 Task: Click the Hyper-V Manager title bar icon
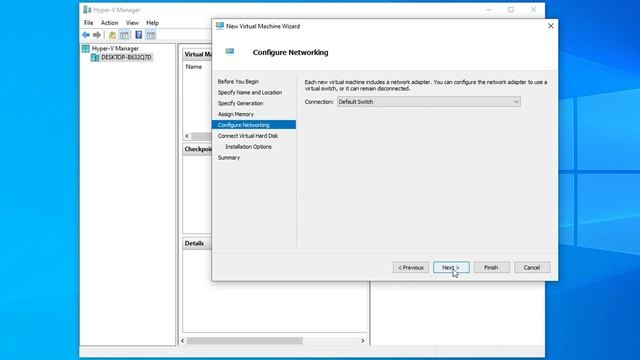[87, 10]
